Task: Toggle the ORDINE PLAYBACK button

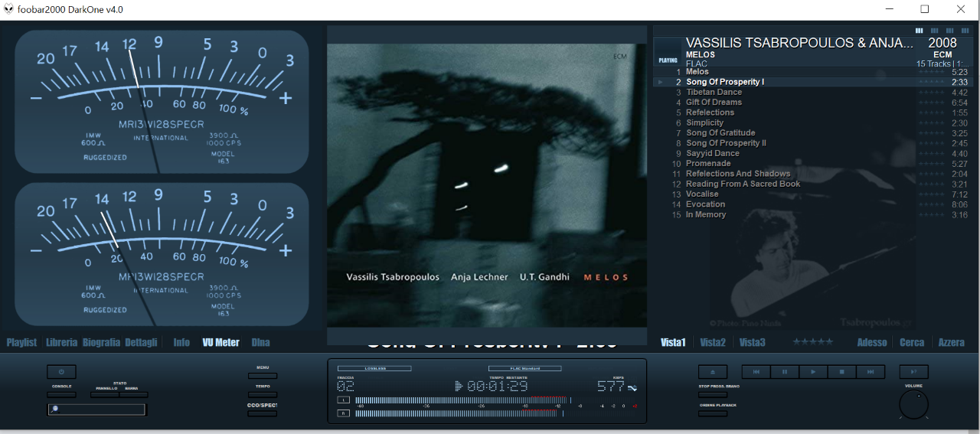Action: [713, 413]
